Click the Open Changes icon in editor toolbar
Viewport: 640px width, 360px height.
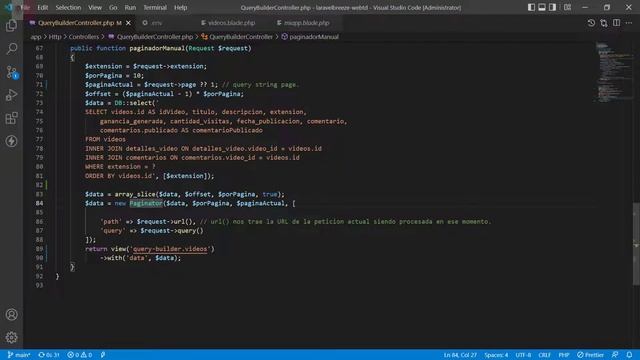coord(604,23)
